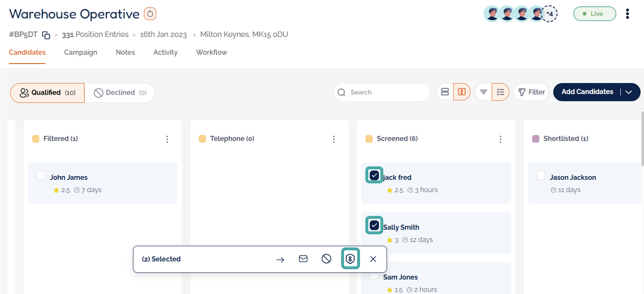Open the Sally Smith candidate card
The height and width of the screenshot is (294, 644).
coord(436,232)
